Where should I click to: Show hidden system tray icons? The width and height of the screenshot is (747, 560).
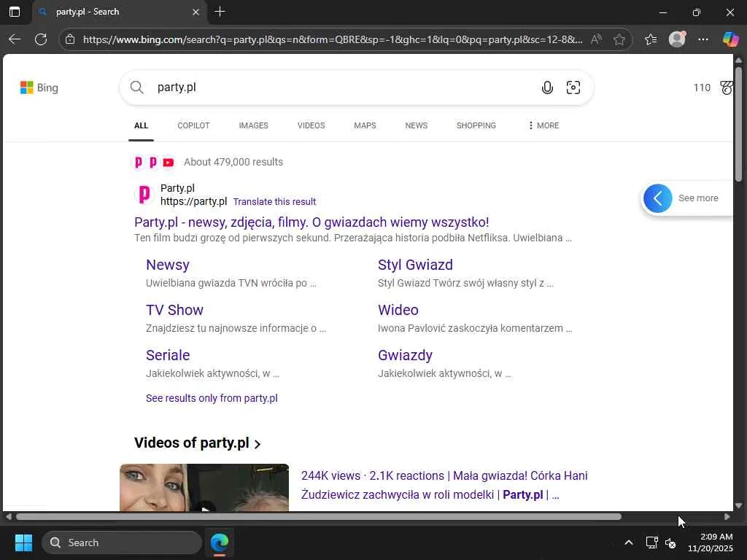(629, 542)
